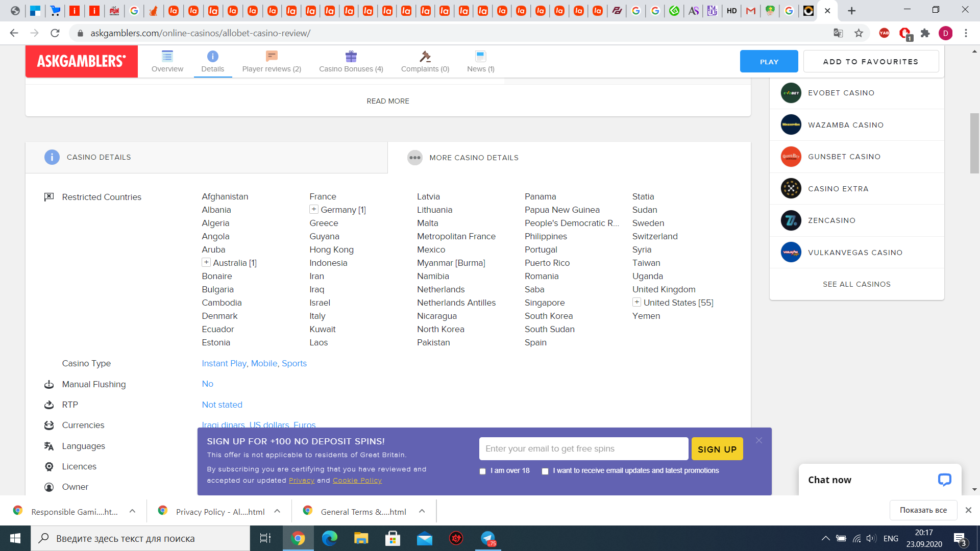
Task: Click the 'No' Manual Flushing value
Action: coord(207,384)
